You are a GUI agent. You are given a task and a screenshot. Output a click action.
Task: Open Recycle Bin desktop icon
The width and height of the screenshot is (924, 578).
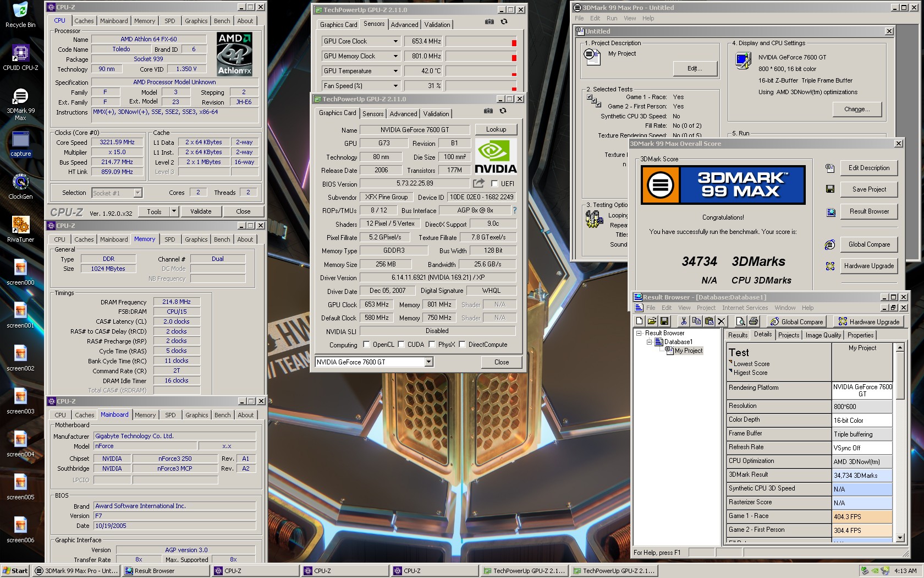pyautogui.click(x=20, y=15)
